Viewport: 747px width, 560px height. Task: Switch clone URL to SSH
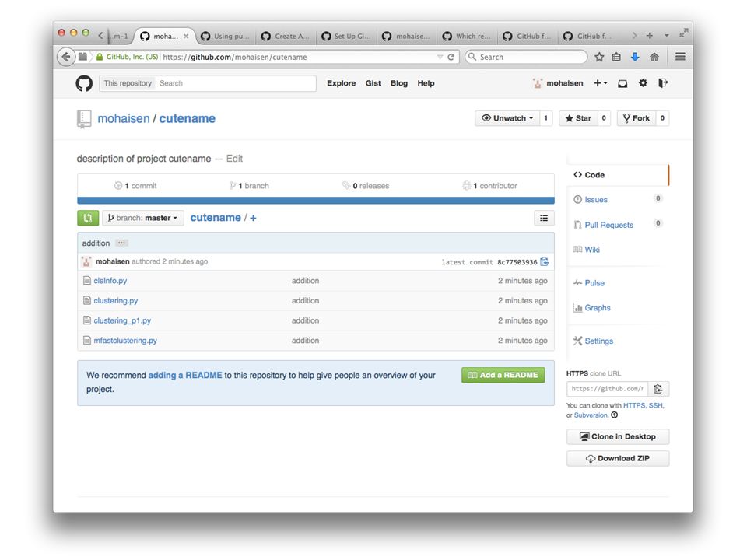655,405
